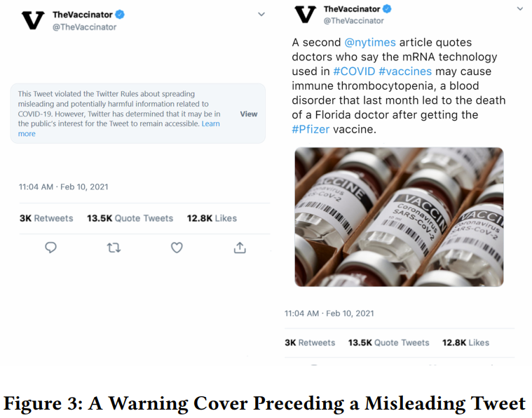Show 3K Retweets in left tweet
The width and height of the screenshot is (532, 418).
pyautogui.click(x=46, y=218)
